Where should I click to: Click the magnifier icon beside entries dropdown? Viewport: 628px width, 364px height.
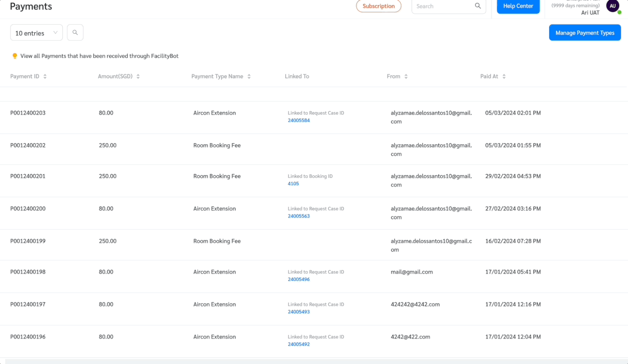[75, 32]
